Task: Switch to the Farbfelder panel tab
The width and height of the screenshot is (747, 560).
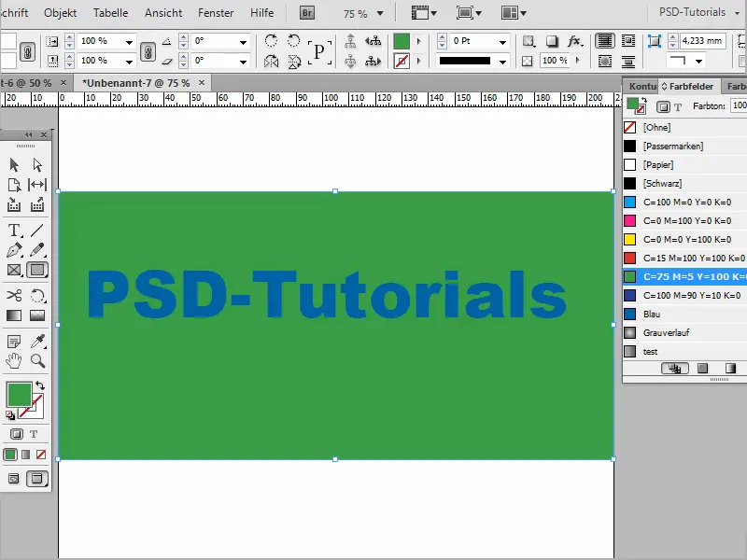Action: [x=687, y=86]
